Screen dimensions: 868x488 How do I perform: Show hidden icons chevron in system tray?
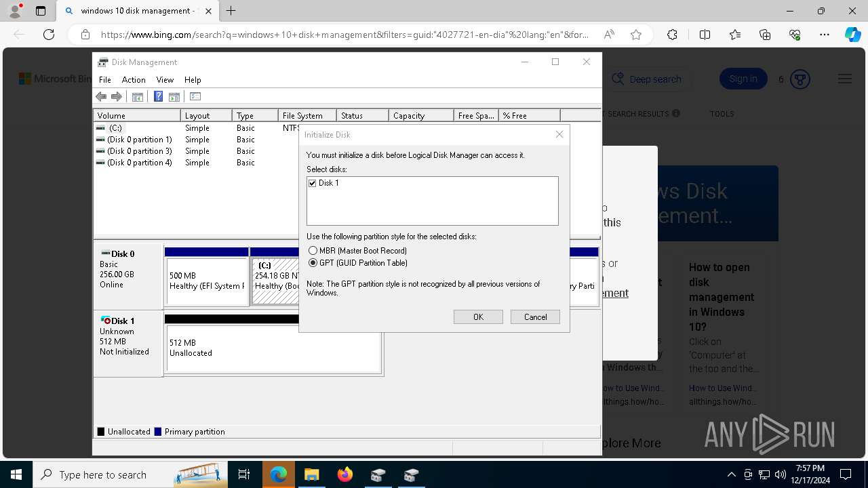pos(731,474)
